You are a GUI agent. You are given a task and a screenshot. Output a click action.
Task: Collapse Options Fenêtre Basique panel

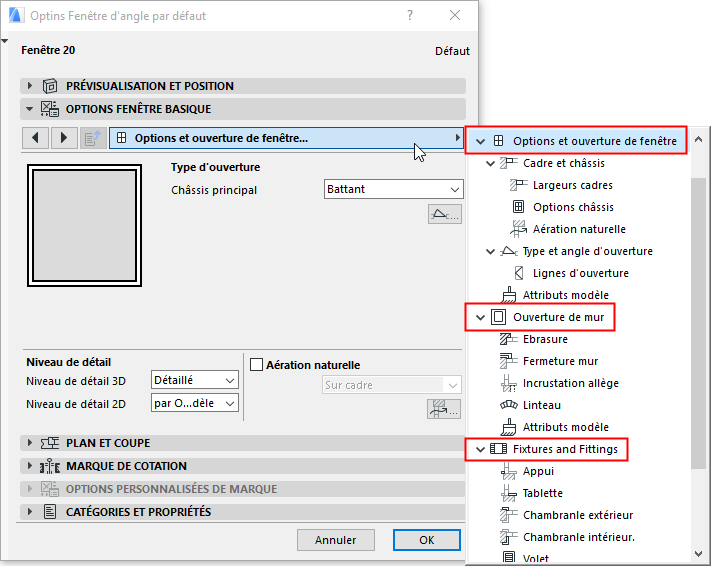pos(30,109)
